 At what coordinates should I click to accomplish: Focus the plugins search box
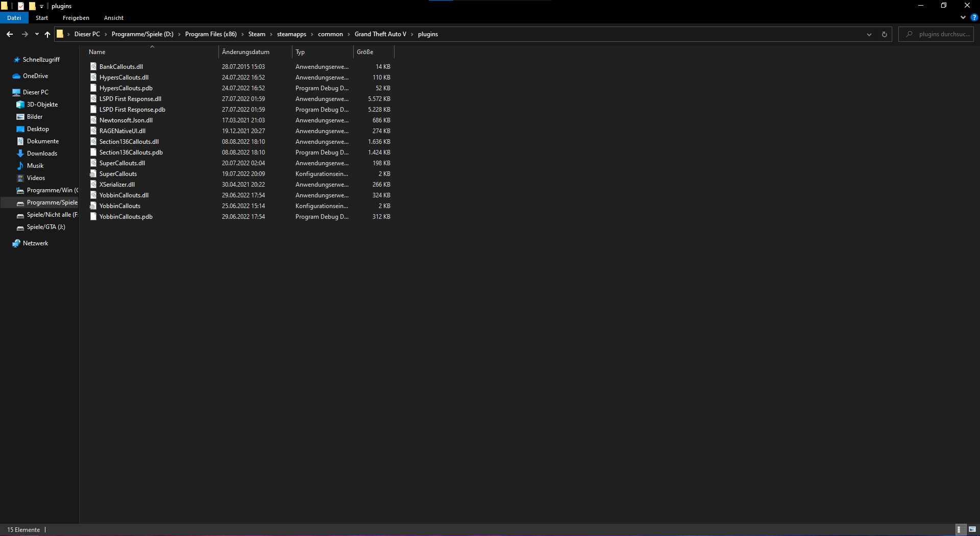[936, 34]
